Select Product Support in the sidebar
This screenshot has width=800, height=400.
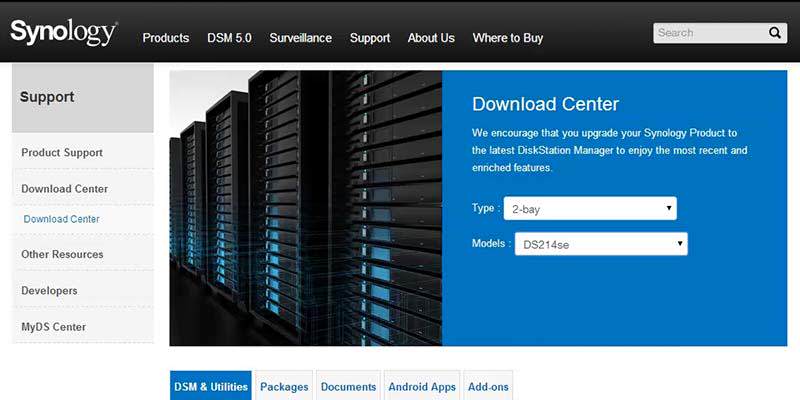tap(83, 153)
